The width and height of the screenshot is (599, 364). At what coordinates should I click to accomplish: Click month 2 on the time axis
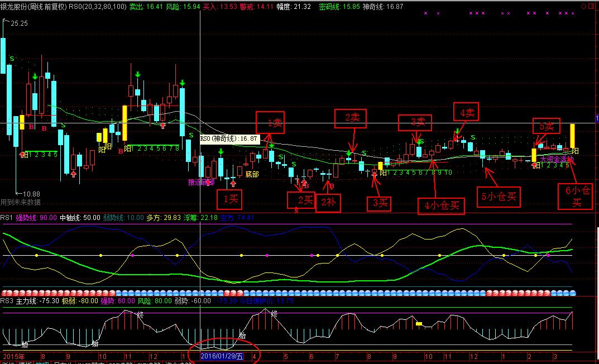click(x=529, y=357)
